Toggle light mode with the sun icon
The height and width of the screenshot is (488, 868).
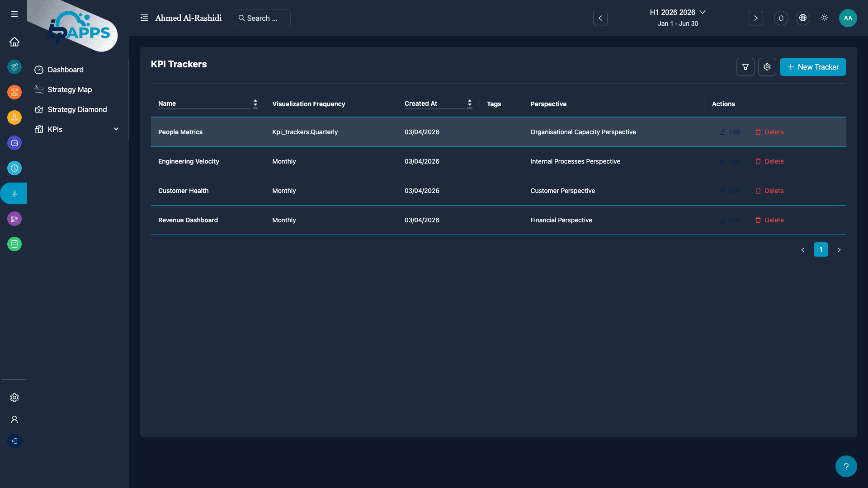pos(824,18)
